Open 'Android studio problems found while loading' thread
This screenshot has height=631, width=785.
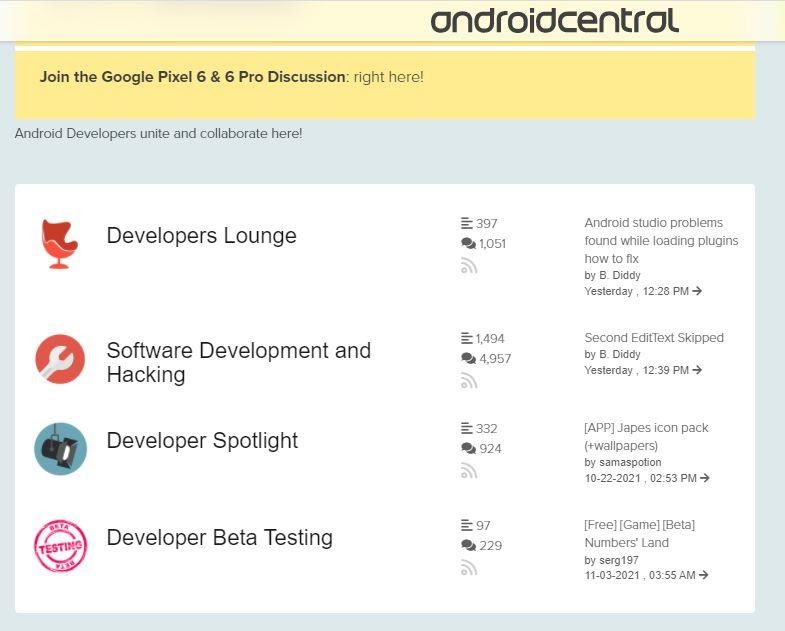point(661,240)
